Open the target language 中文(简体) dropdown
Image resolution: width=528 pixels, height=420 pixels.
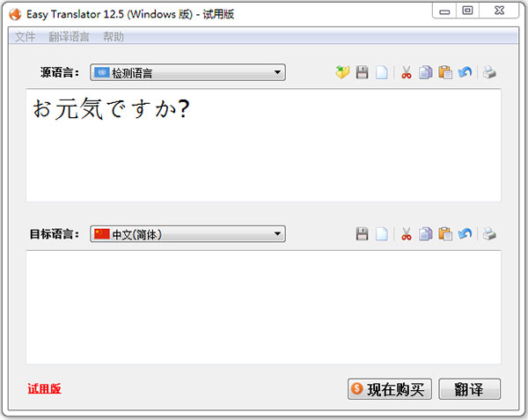pos(187,233)
